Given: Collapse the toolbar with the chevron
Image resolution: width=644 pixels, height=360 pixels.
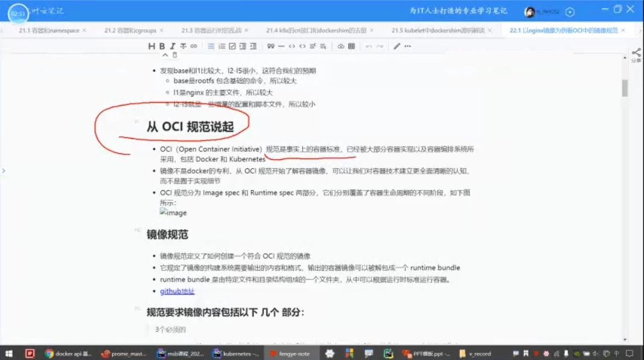Looking at the screenshot, I should (164, 54).
